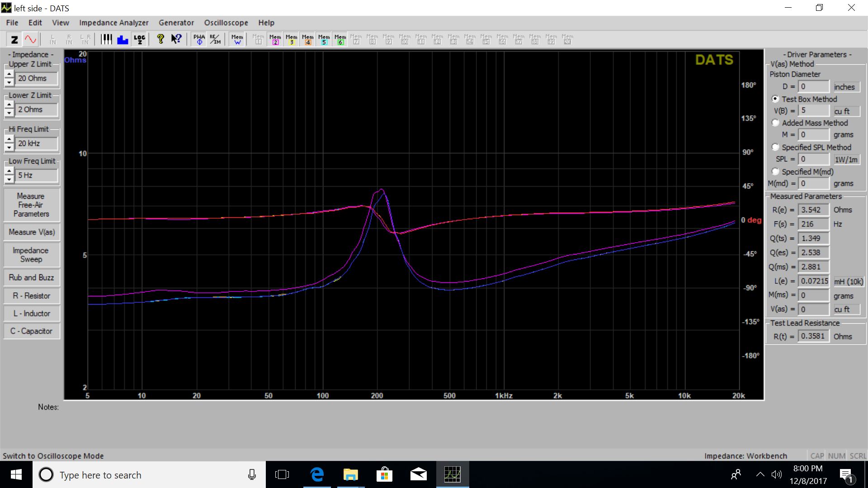Open the Help menu
The width and height of the screenshot is (868, 488).
[266, 23]
